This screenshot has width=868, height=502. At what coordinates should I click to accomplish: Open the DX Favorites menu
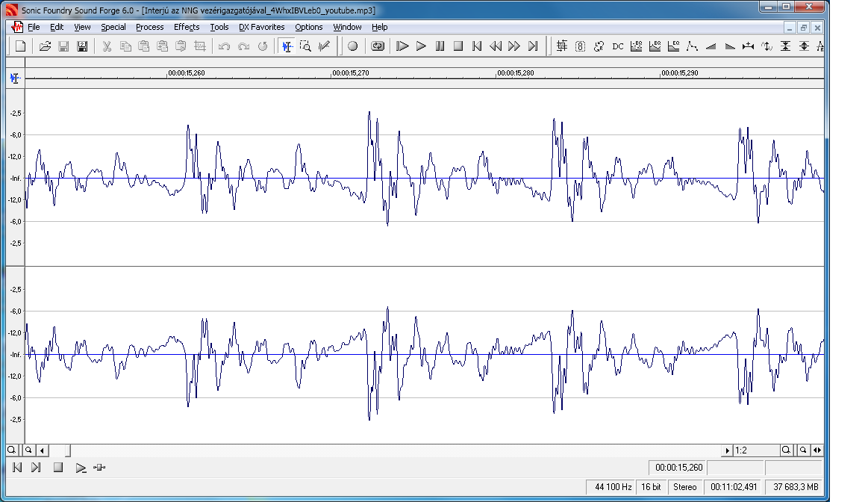tap(261, 27)
